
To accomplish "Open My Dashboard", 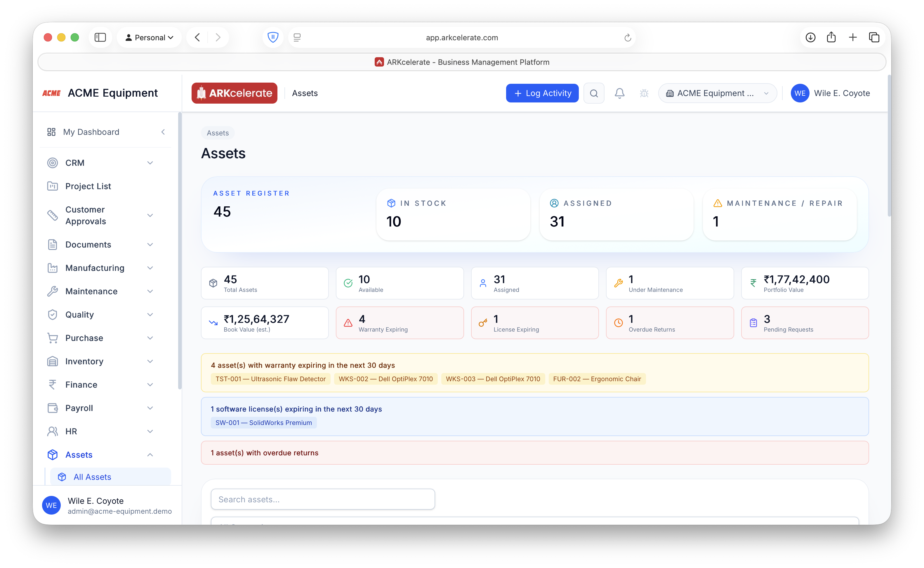I will 91,132.
